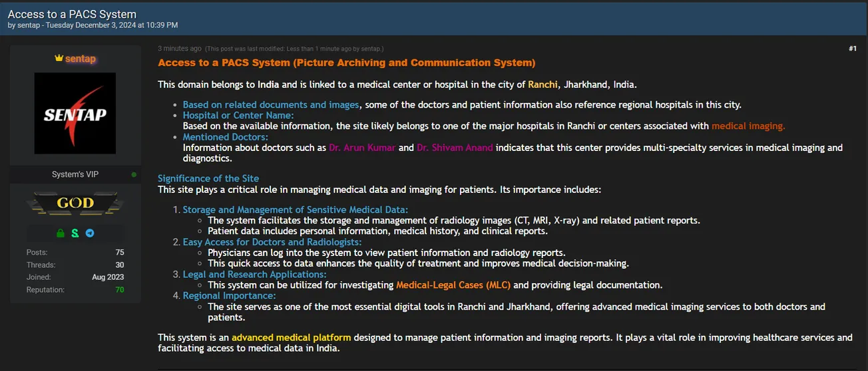The width and height of the screenshot is (868, 371).
Task: Click the orange post title heading
Action: tap(346, 63)
